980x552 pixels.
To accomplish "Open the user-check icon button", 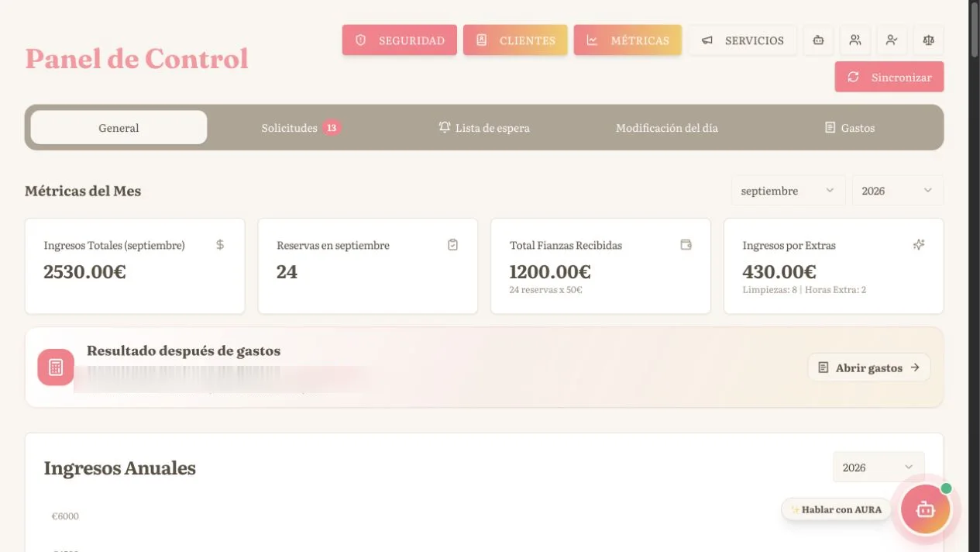I will click(892, 40).
